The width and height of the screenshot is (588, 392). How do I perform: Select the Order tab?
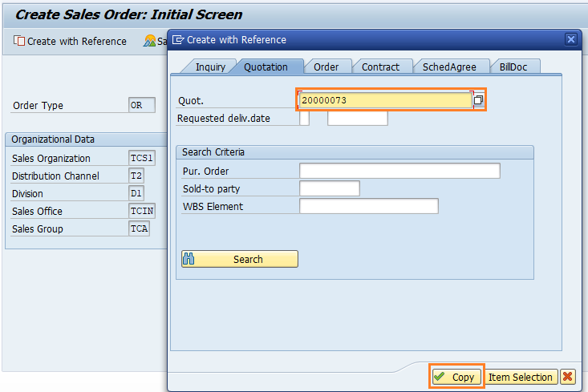326,67
